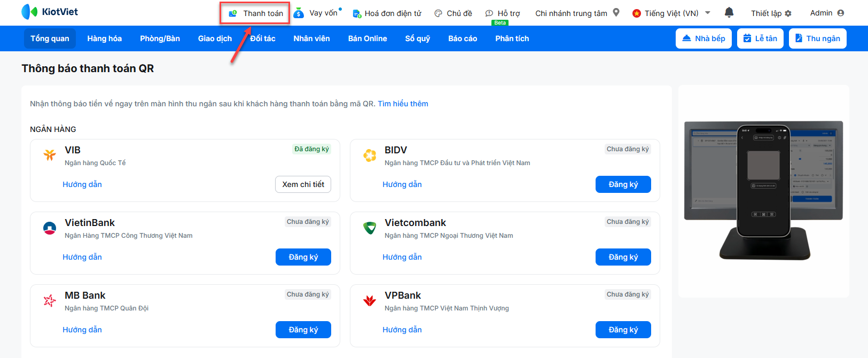Screen dimensions: 868x358
Task: Click VPBank's Chưa đăng ký badge
Action: point(628,294)
